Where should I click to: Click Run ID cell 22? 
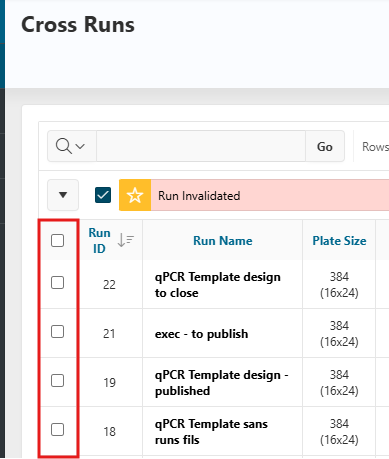(x=109, y=285)
